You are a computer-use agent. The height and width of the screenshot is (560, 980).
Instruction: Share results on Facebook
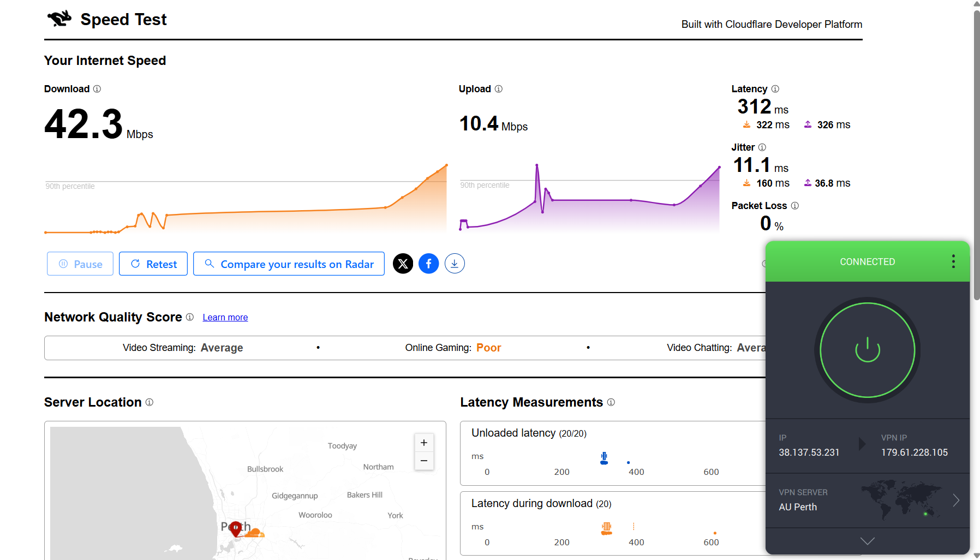(428, 264)
